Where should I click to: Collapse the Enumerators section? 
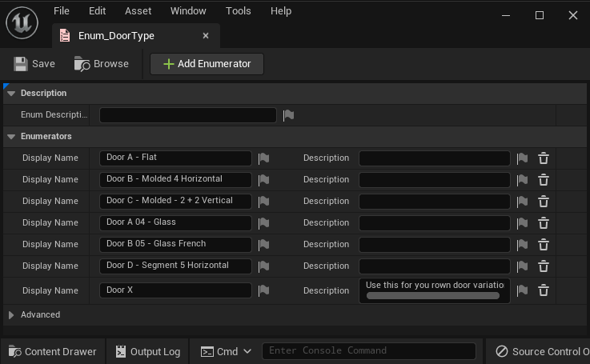[11, 137]
